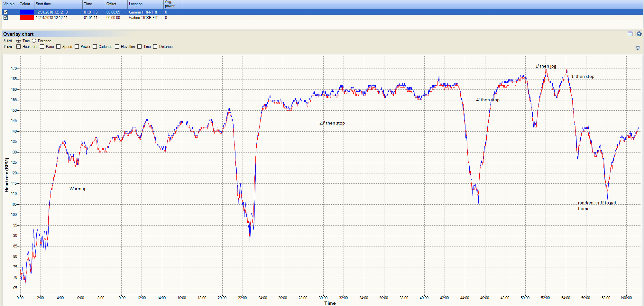Save the overlay chart with the floppy disk icon
644x306 pixels.
(638, 48)
